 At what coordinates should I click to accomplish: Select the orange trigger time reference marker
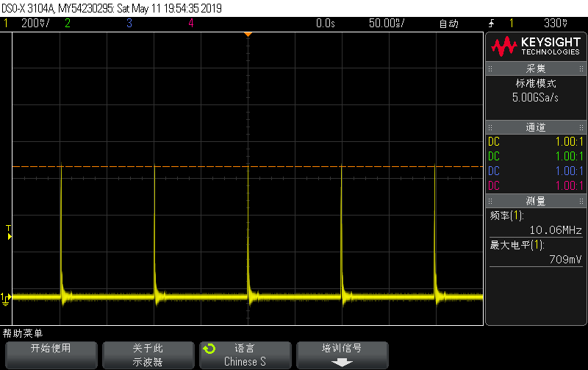pyautogui.click(x=248, y=34)
